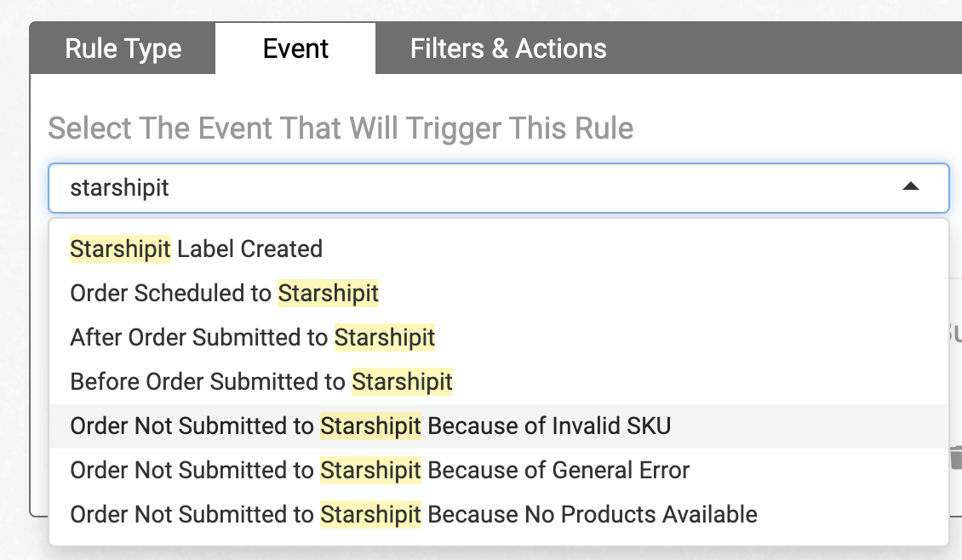Click the event search field containing starshipit

[x=477, y=188]
